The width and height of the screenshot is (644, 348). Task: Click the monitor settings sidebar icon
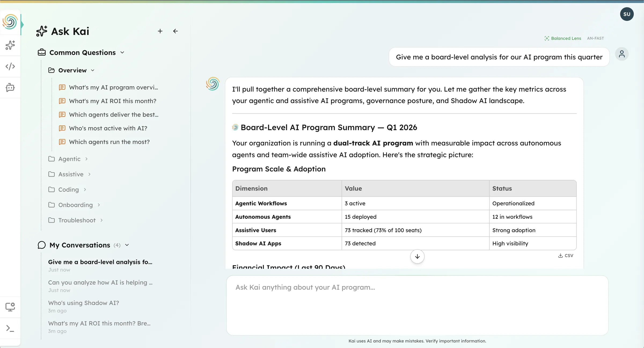pyautogui.click(x=10, y=307)
